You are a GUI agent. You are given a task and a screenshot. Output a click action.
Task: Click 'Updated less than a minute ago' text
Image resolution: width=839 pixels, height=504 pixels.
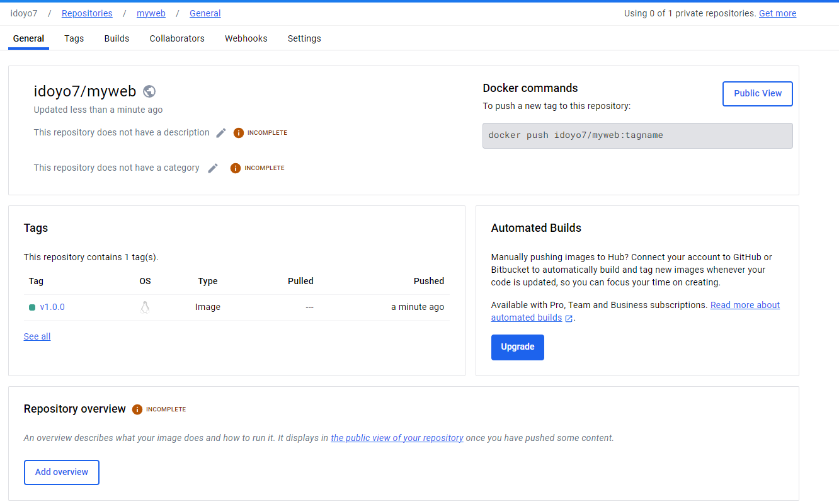coord(98,110)
